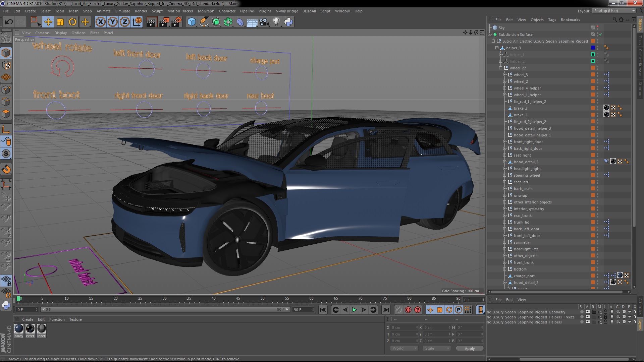Viewport: 644px width, 362px height.
Task: Select the Rotate tool
Action: pyautogui.click(x=72, y=22)
